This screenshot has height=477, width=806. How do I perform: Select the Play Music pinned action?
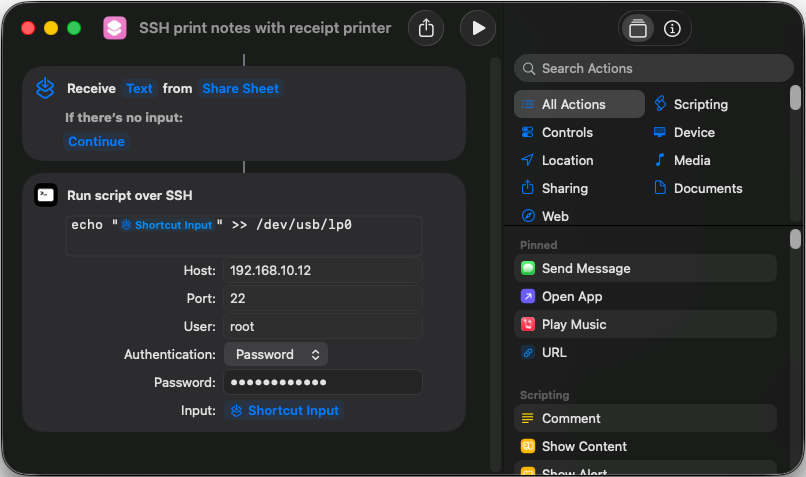tap(645, 324)
